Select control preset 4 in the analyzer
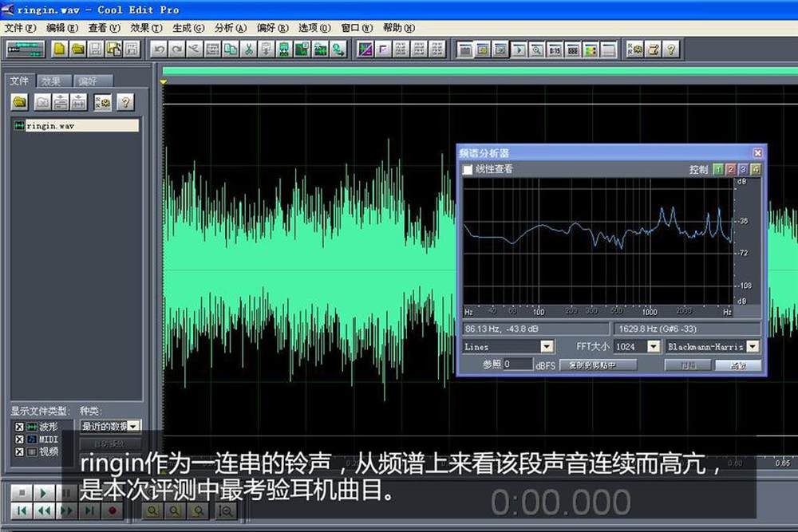Viewport: 798px width, 532px height. [755, 169]
